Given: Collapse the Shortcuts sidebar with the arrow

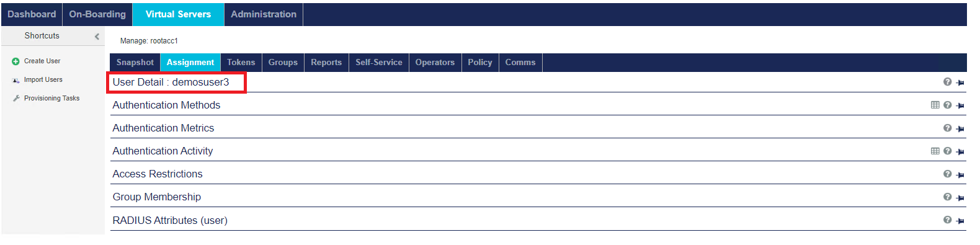Looking at the screenshot, I should pos(97,37).
